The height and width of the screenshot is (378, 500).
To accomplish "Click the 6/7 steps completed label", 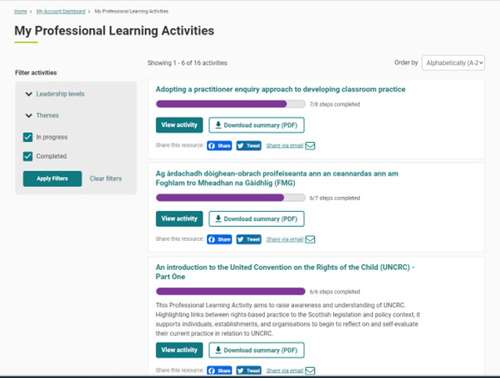I will 335,198.
